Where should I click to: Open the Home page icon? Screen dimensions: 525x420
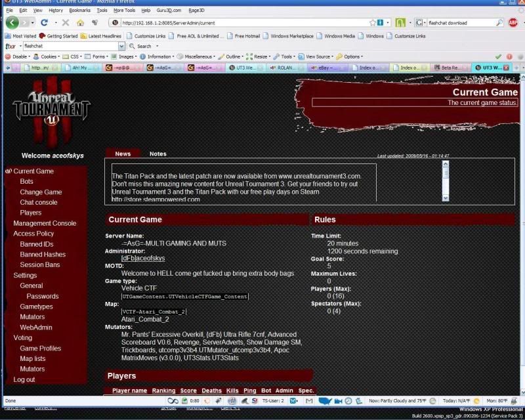point(80,23)
